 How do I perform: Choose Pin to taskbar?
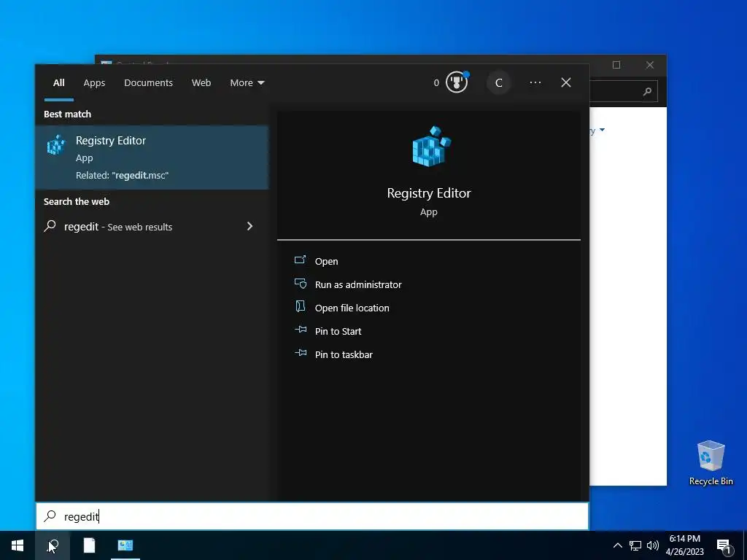(344, 354)
